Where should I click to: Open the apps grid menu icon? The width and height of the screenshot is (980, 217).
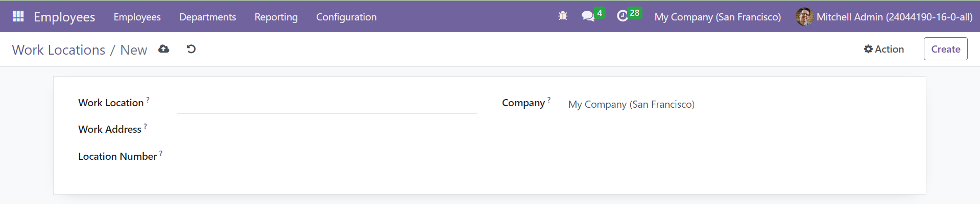click(18, 16)
